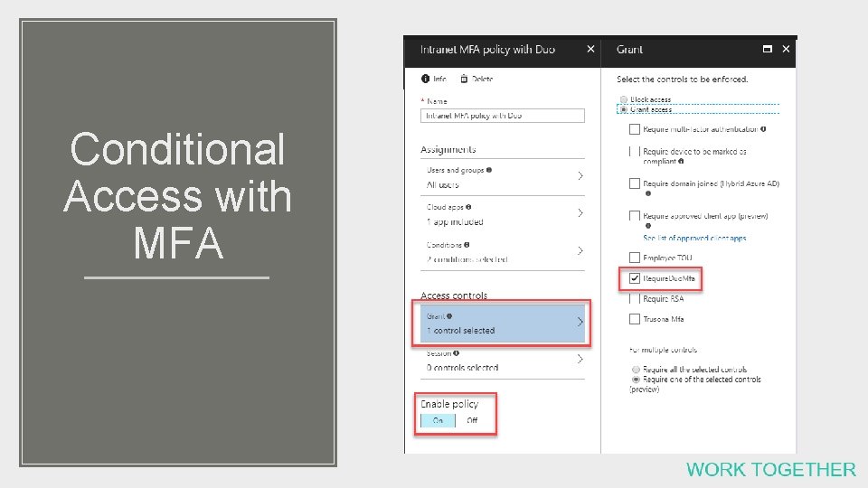Select Require all the selected controls
Viewport: 868px width, 488px height.
pos(636,369)
